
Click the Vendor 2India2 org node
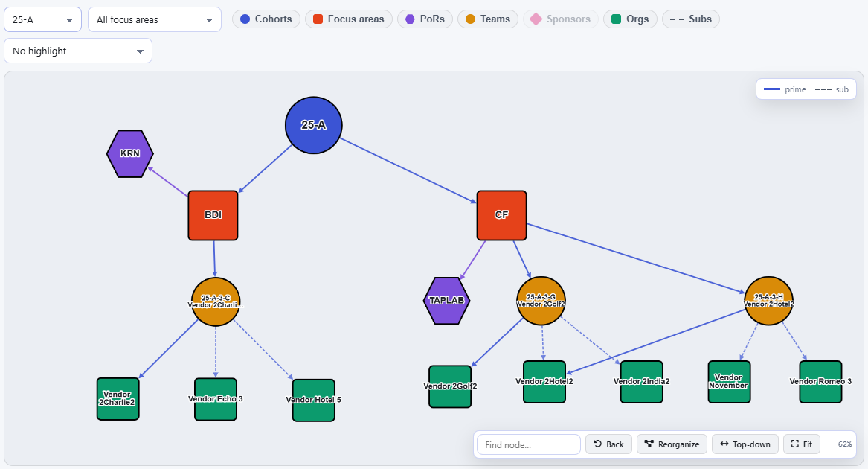point(642,382)
